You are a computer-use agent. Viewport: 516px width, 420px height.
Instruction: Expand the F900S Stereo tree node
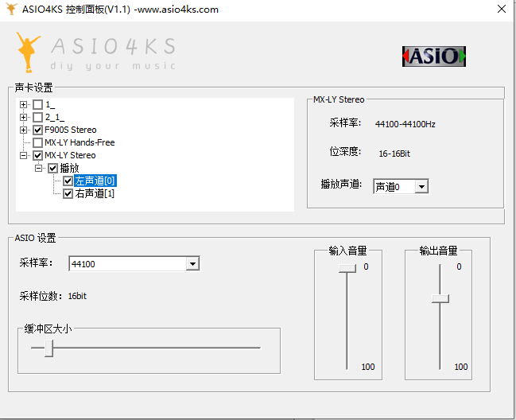coord(23,130)
